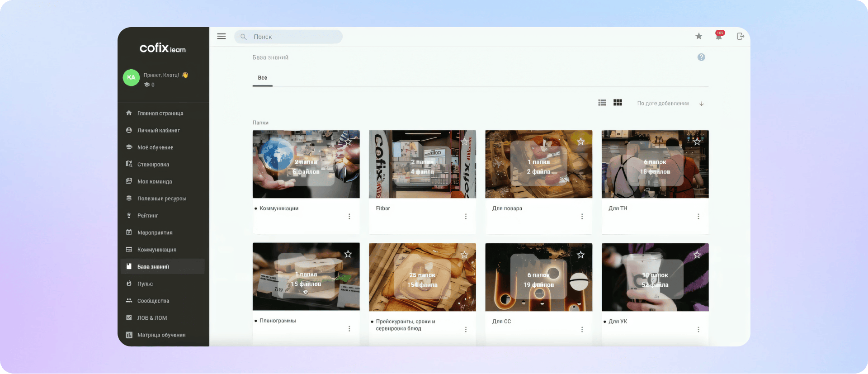This screenshot has height=374, width=868.
Task: Open notifications bell with red badge
Action: (x=719, y=36)
